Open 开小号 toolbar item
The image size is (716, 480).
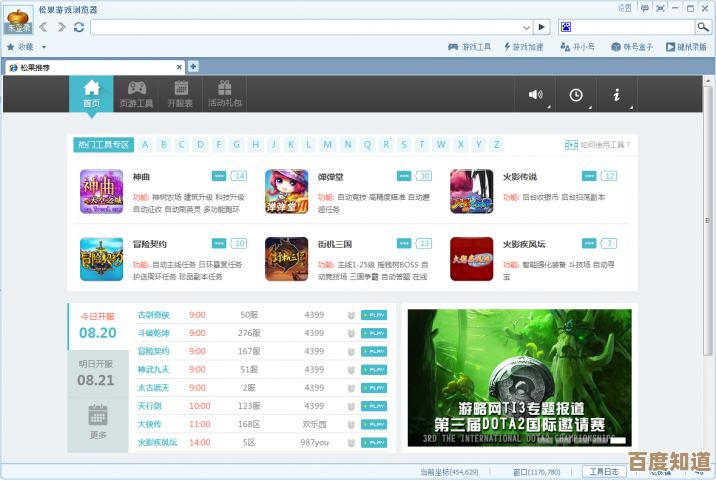(x=578, y=47)
